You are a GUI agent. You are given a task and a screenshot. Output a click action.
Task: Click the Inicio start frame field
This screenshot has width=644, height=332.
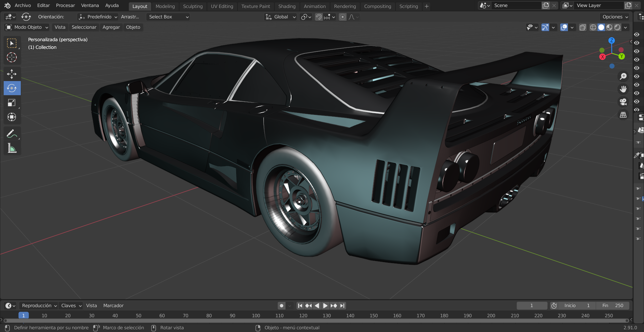578,306
